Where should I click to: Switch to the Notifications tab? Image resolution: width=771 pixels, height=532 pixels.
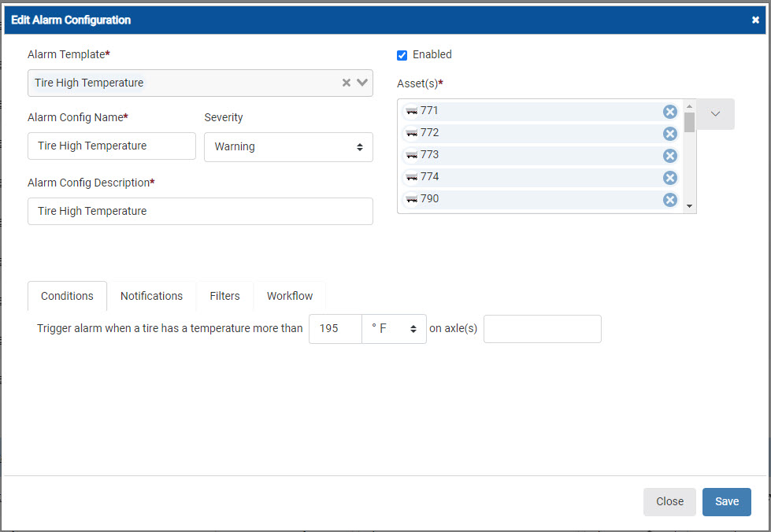(151, 296)
